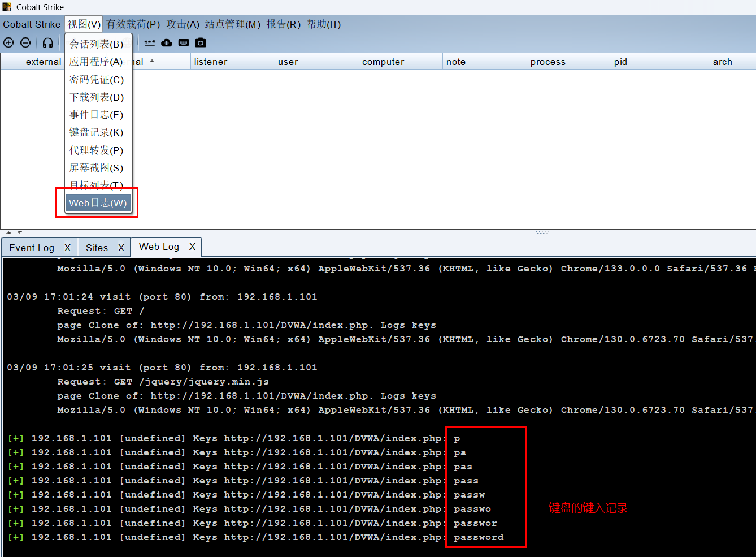
Task: Switch to the Sites tab
Action: pos(97,248)
